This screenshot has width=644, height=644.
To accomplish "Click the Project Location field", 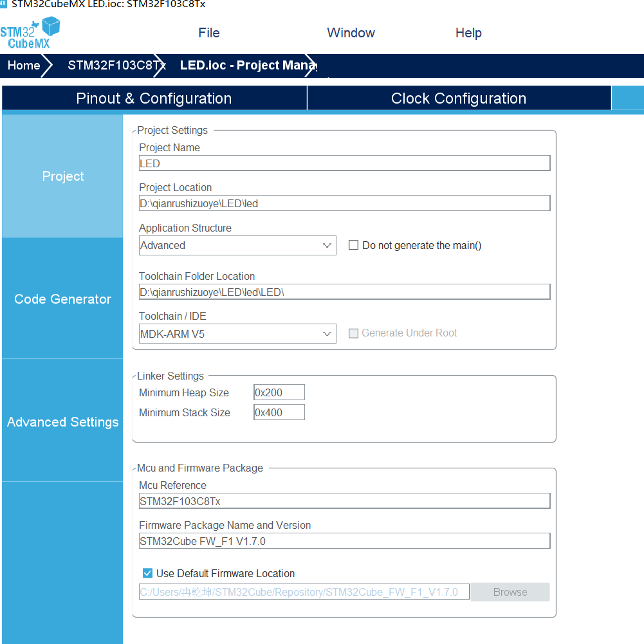I will click(344, 203).
